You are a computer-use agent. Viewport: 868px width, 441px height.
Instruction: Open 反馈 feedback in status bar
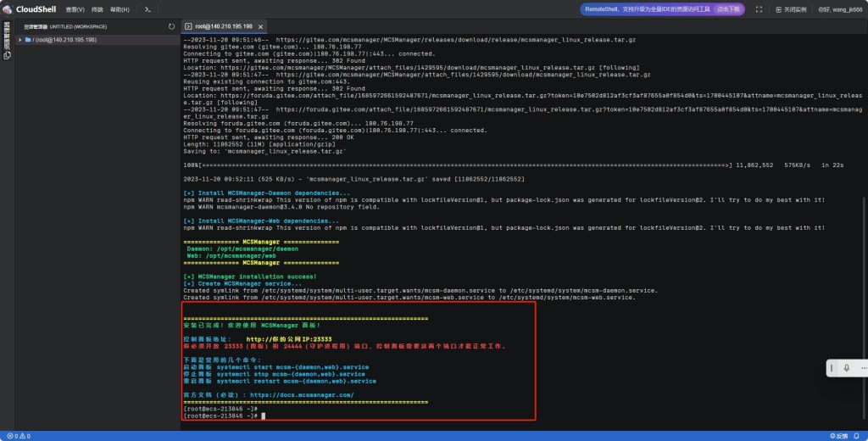pyautogui.click(x=838, y=436)
